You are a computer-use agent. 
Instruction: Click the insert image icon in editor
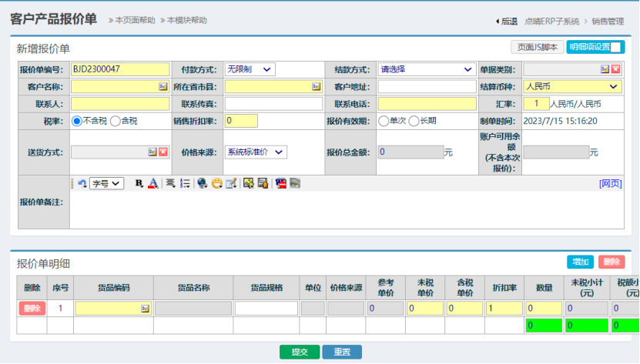[248, 183]
